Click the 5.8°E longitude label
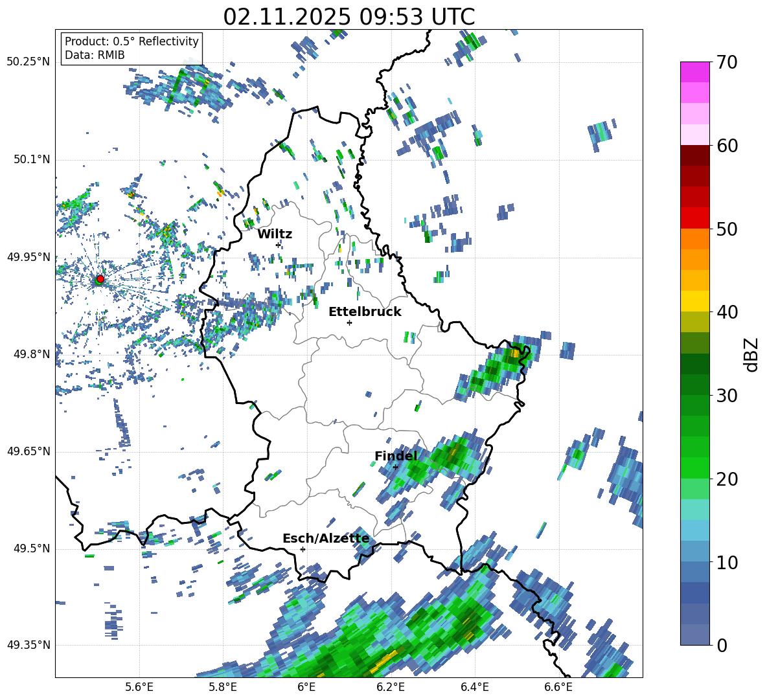Image resolution: width=767 pixels, height=700 pixels. pyautogui.click(x=223, y=687)
